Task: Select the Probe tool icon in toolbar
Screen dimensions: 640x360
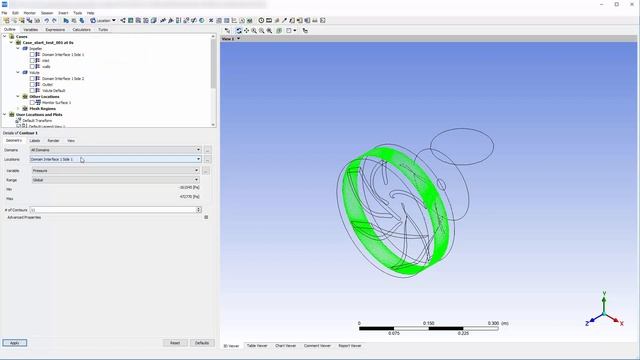Action: [284, 20]
